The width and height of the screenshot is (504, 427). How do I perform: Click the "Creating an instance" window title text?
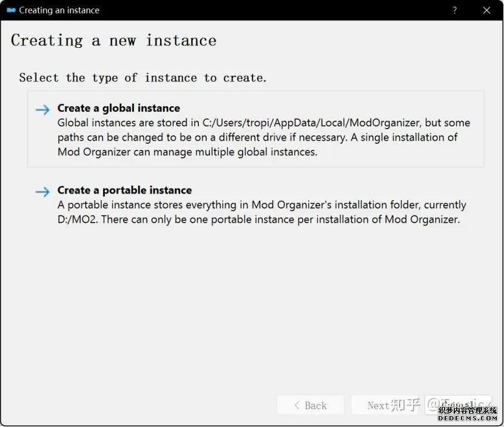59,10
